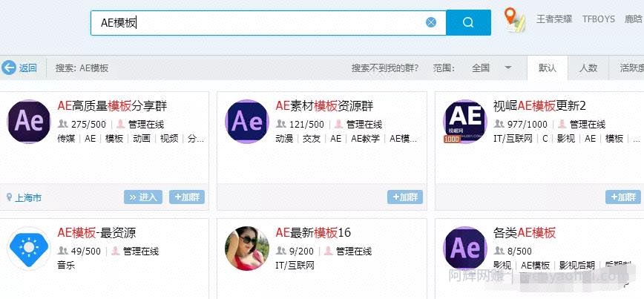644x299 pixels.
Task: Click the 上海市 location label
Action: click(x=28, y=198)
